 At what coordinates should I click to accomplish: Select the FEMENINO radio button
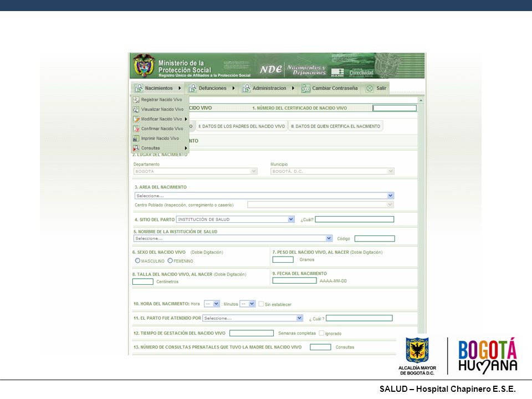[x=170, y=260]
